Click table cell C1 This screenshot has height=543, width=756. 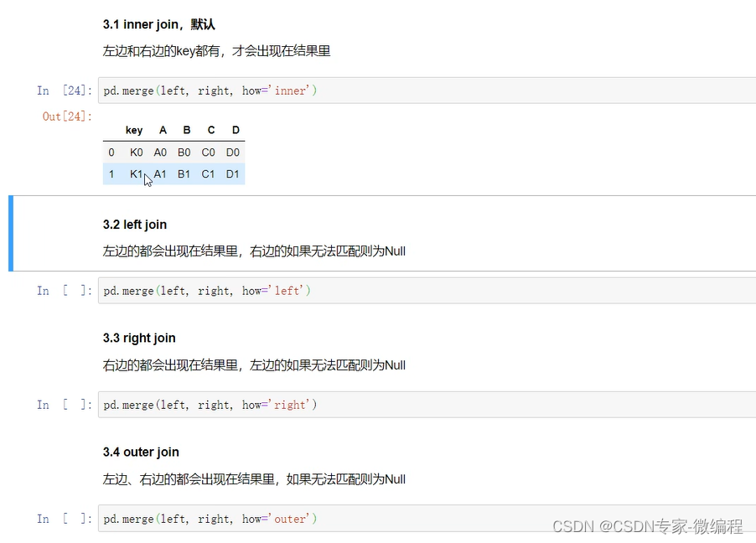pos(209,174)
